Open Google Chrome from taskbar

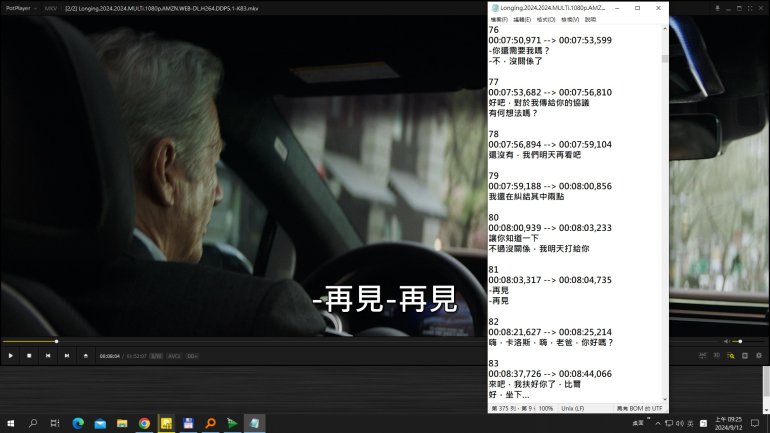click(144, 423)
